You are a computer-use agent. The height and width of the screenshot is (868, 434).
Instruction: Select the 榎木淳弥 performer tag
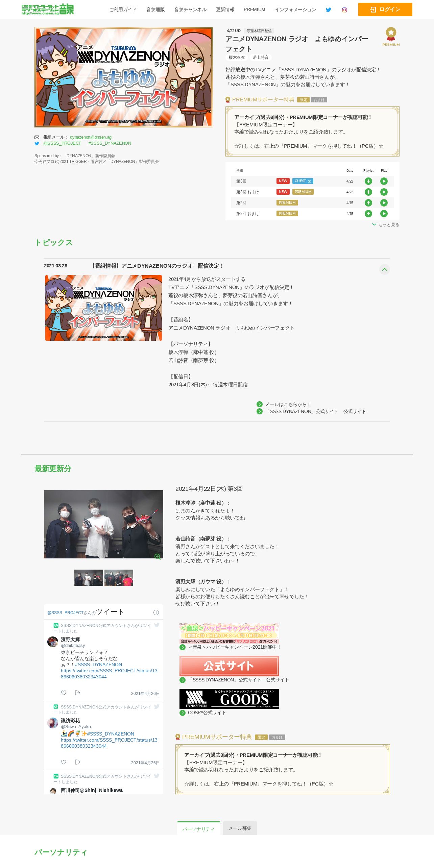[237, 57]
